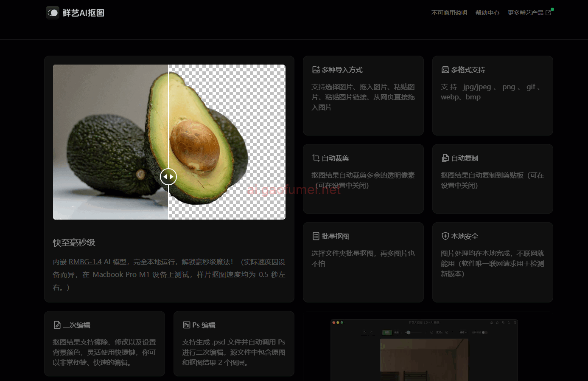Click the external link icon beside 更多鲜艺产品

[x=548, y=13]
